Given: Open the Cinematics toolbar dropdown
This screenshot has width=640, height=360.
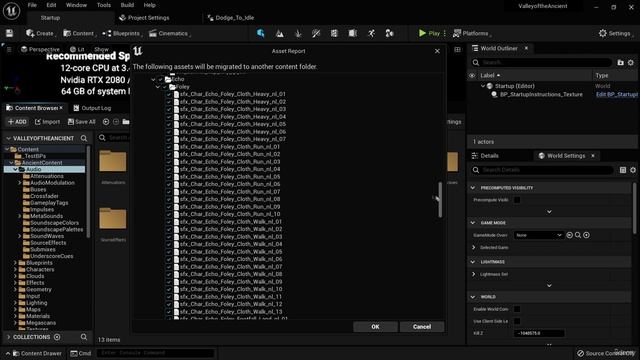Looking at the screenshot, I should tap(169, 33).
